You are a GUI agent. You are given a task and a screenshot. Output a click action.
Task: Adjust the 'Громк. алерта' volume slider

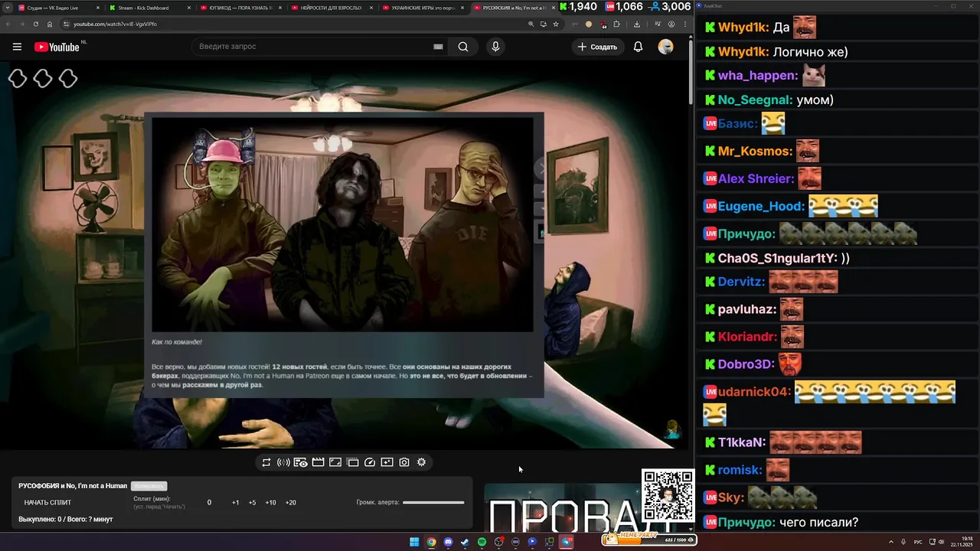tap(433, 503)
